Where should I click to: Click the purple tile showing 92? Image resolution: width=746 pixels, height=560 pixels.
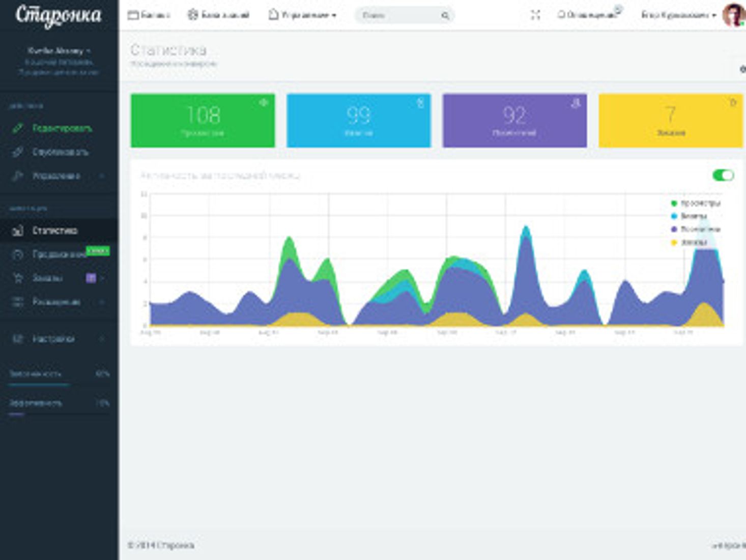[514, 121]
